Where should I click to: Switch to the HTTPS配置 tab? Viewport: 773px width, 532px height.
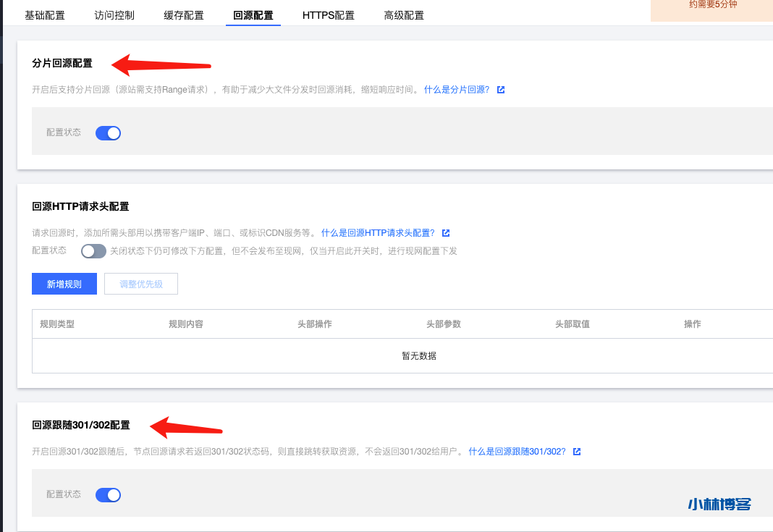[x=329, y=14]
